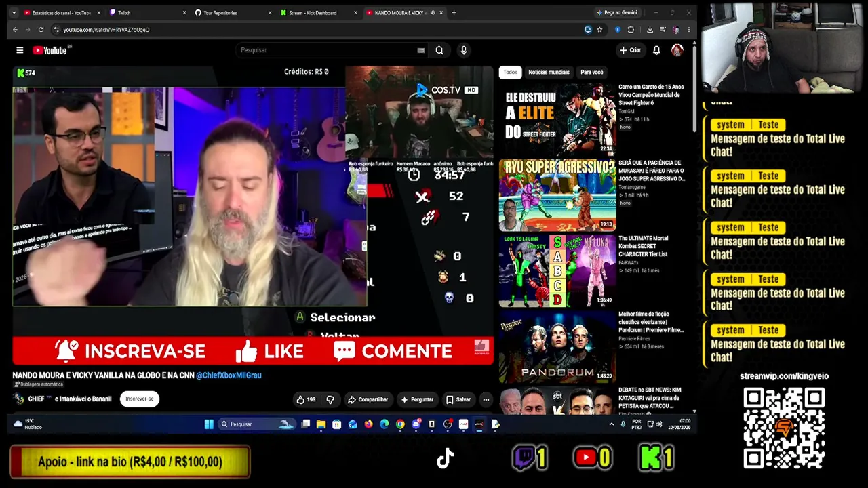The image size is (868, 488).
Task: Click the channel name 'CHIEF' under the video
Action: click(x=36, y=399)
